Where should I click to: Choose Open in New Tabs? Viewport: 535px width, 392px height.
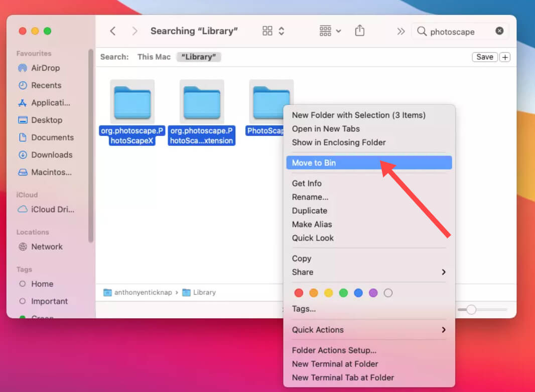(x=369, y=128)
